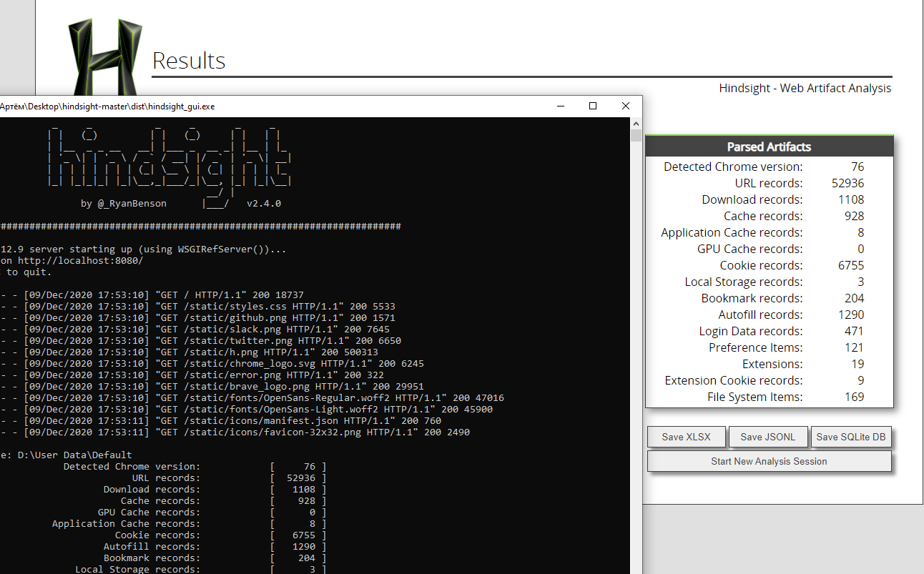Click URL records value 52936 in panel
Viewport: 924px width, 574px height.
[x=847, y=183]
